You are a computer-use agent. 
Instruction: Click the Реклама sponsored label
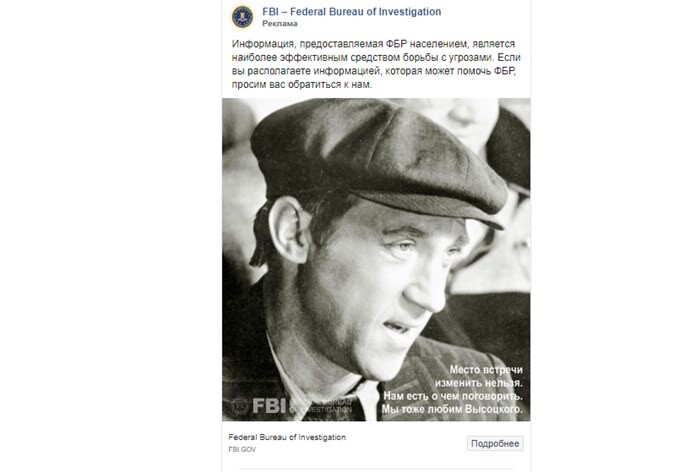[x=279, y=24]
